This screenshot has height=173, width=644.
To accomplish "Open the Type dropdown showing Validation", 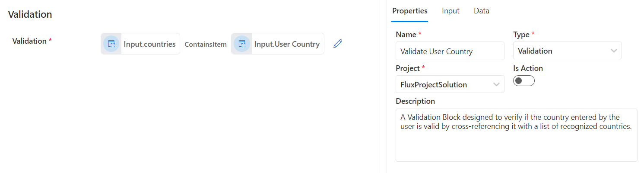I will [562, 51].
